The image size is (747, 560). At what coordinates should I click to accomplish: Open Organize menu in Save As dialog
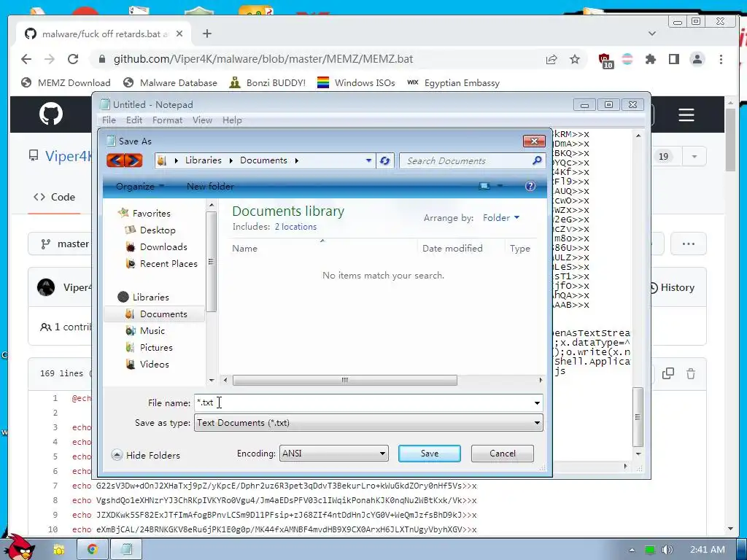139,186
